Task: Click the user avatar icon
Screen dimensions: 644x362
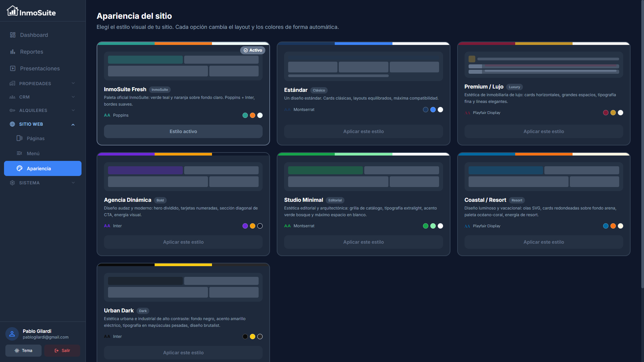Action: [12, 334]
